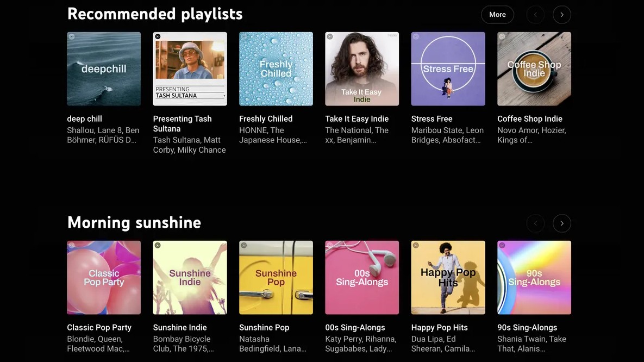This screenshot has height=362, width=644.
Task: Click 'Take It Easy Indie' title
Action: click(x=357, y=118)
